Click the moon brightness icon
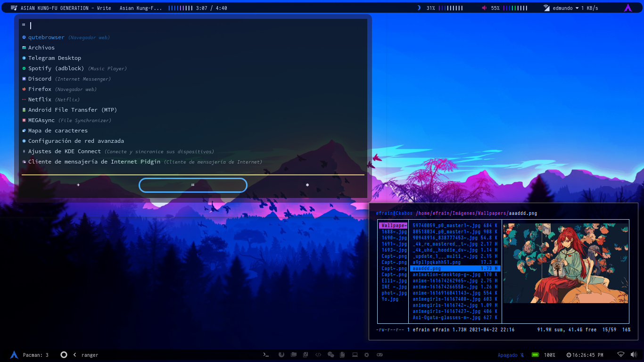644x362 pixels. pos(419,8)
